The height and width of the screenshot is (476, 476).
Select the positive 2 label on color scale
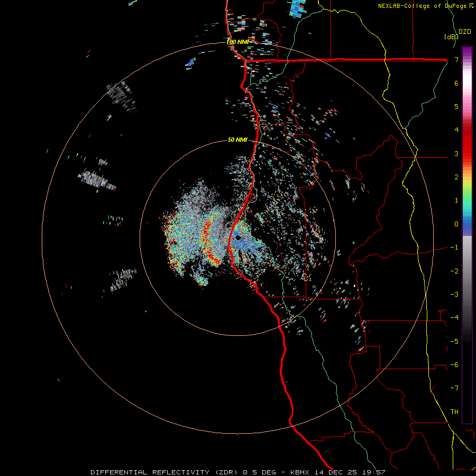[456, 177]
